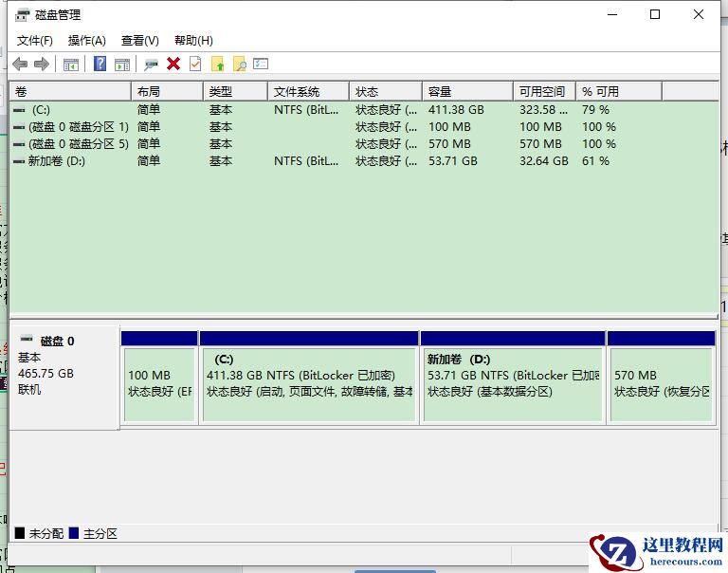Open Help with the question mark icon

(x=100, y=64)
